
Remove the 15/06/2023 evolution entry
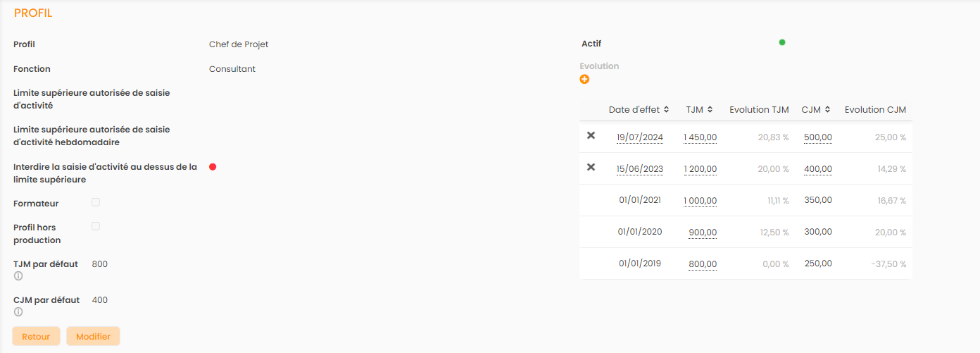point(591,167)
